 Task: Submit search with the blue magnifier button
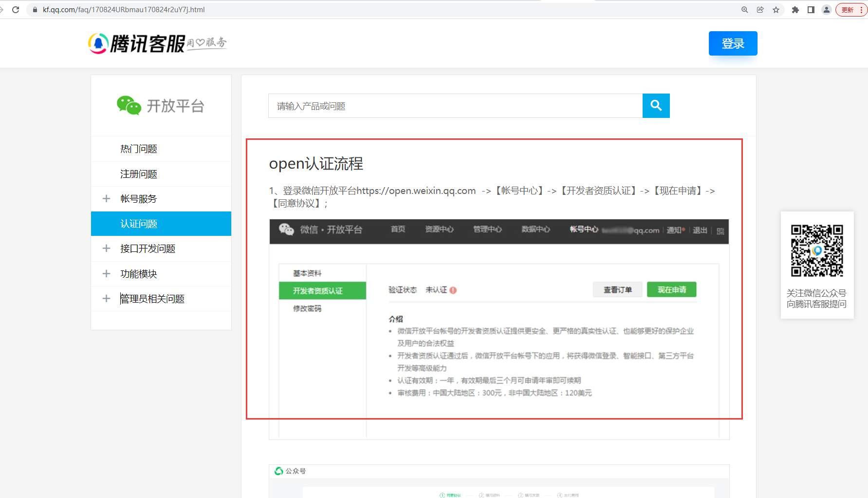click(656, 106)
